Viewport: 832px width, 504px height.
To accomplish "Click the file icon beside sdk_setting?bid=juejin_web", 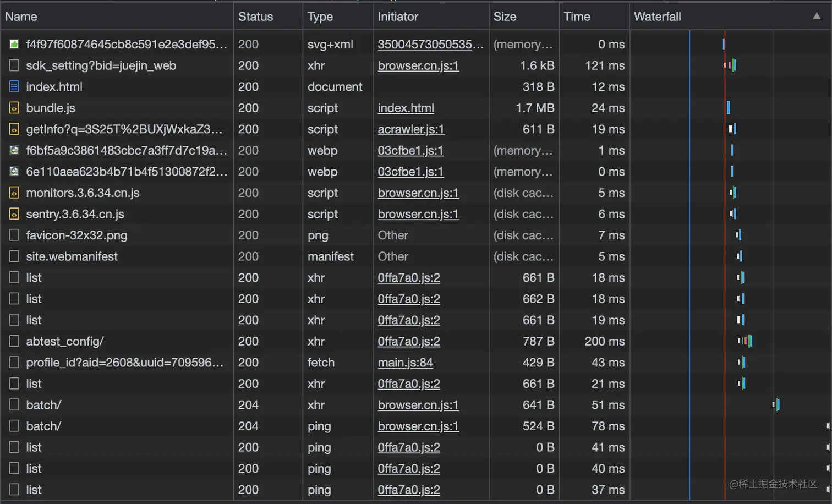I will coord(14,65).
